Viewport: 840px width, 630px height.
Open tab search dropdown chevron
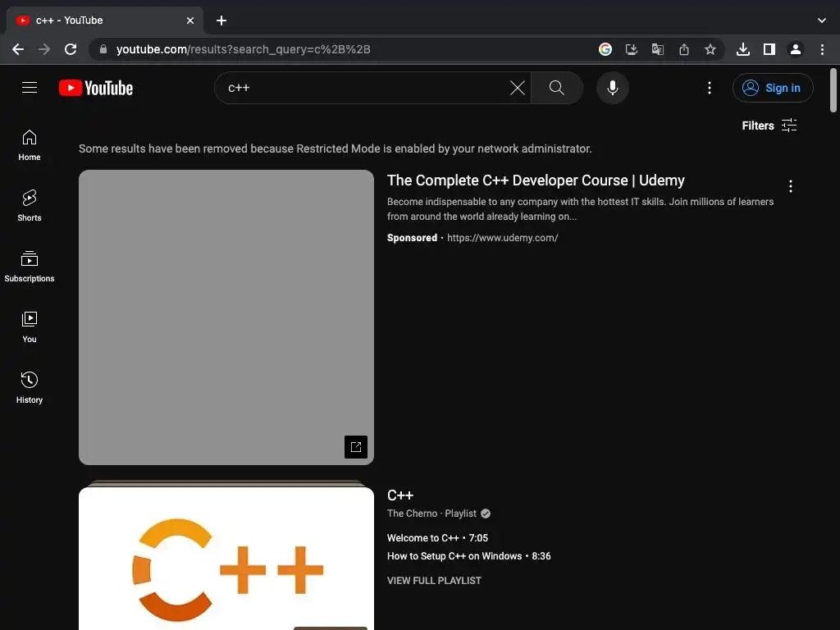[822, 21]
